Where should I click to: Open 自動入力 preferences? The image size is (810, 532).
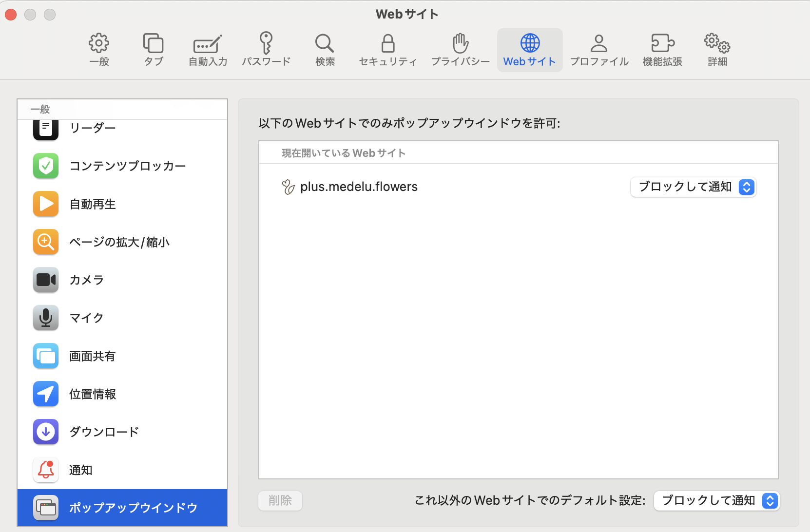click(x=207, y=49)
